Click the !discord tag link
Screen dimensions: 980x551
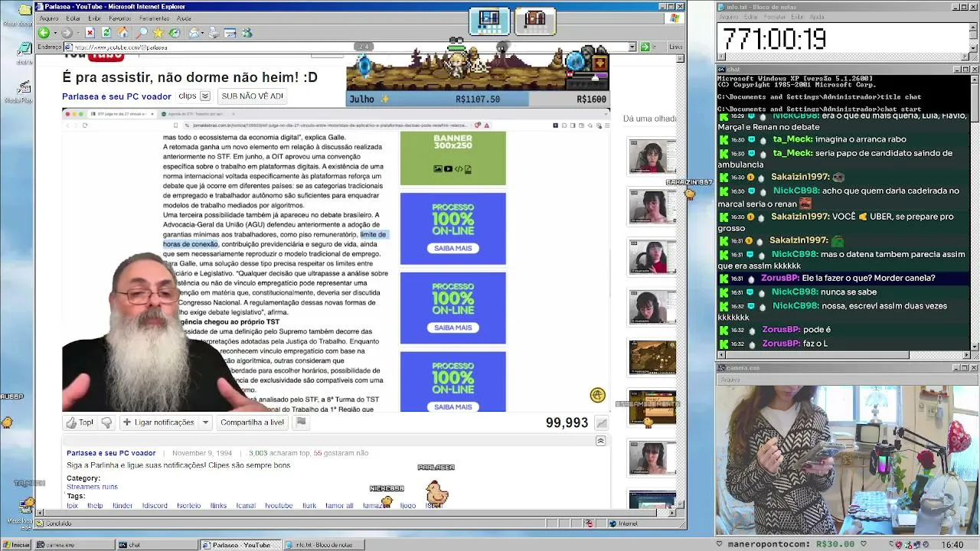coord(155,506)
